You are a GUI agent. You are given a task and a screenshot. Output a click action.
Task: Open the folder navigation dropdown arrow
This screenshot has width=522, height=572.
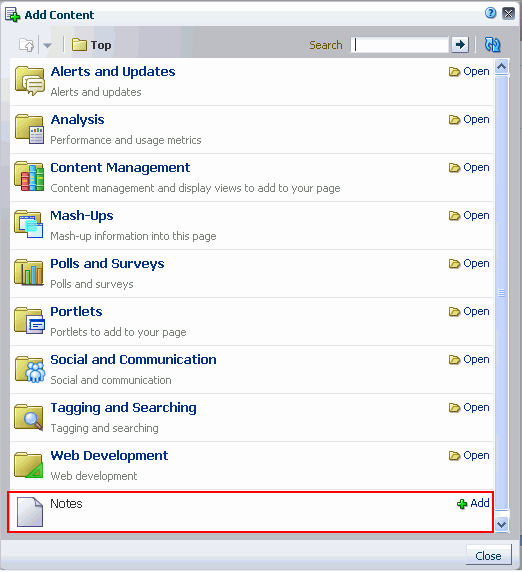coord(47,46)
